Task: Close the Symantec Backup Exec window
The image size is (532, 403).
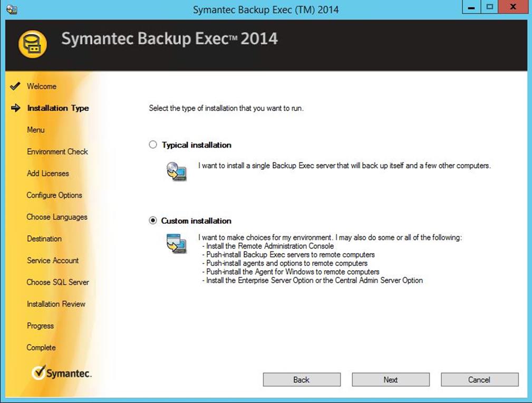Action: 513,7
